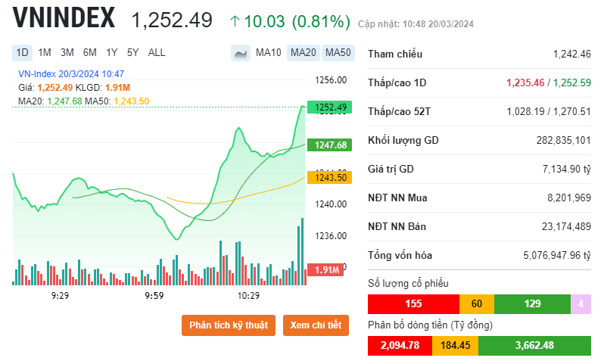The width and height of the screenshot is (604, 364).
Task: Click the red 1.91M volume label
Action: (x=326, y=269)
